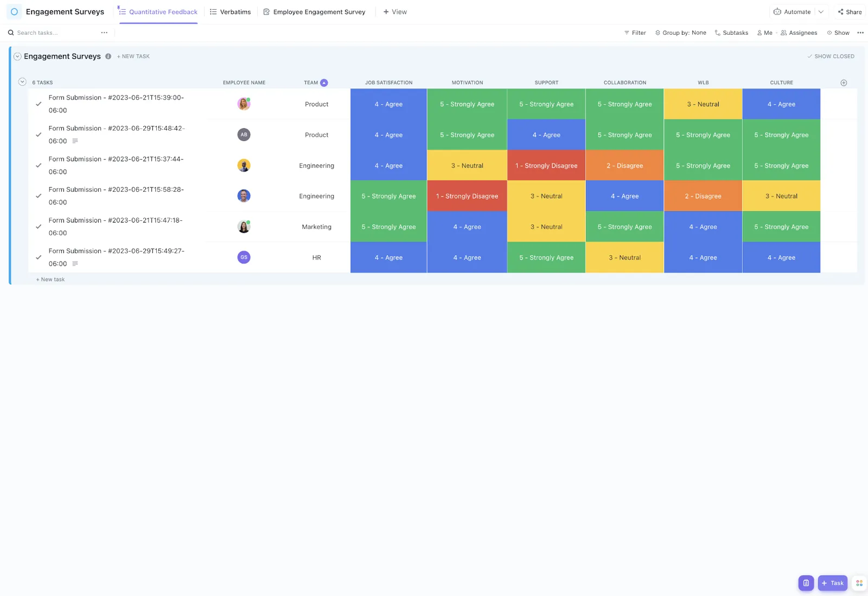Click the Automate robot icon button
This screenshot has height=596, width=868.
click(x=792, y=12)
